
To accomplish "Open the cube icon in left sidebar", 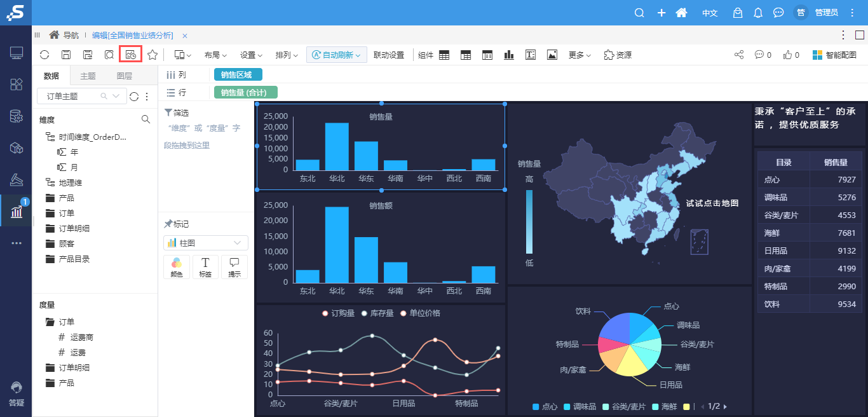I will (16, 148).
